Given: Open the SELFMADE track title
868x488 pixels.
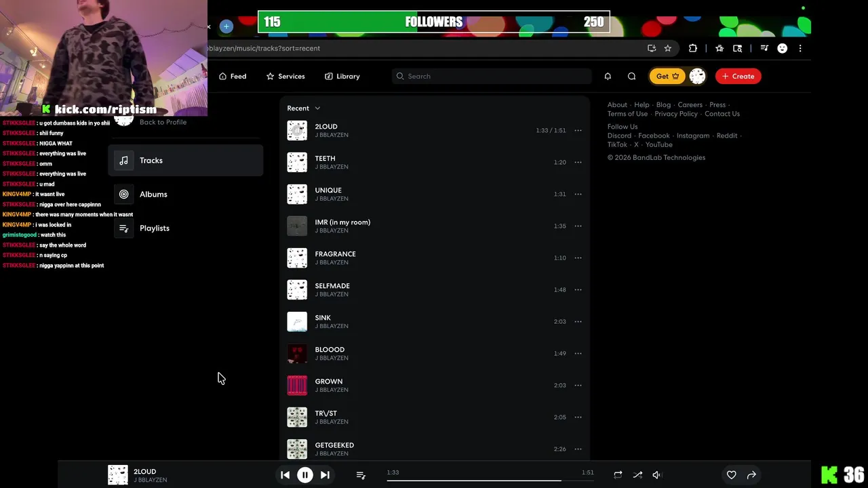Looking at the screenshot, I should (x=332, y=286).
